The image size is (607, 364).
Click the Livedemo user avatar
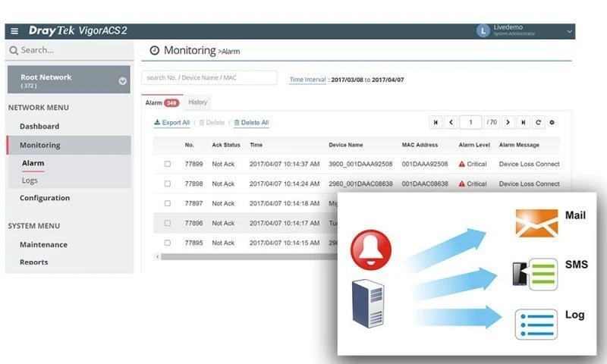coord(483,31)
